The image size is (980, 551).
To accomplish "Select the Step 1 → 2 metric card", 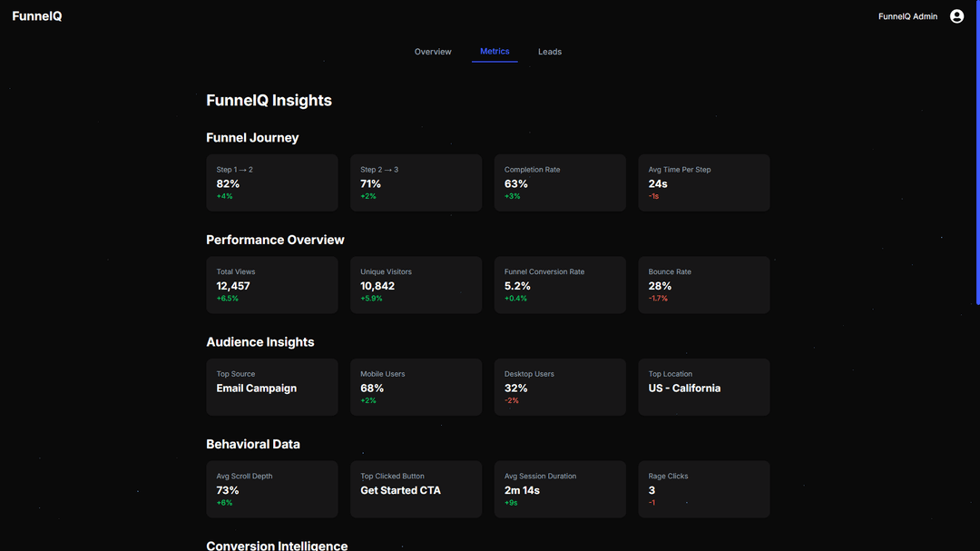I will tap(272, 182).
